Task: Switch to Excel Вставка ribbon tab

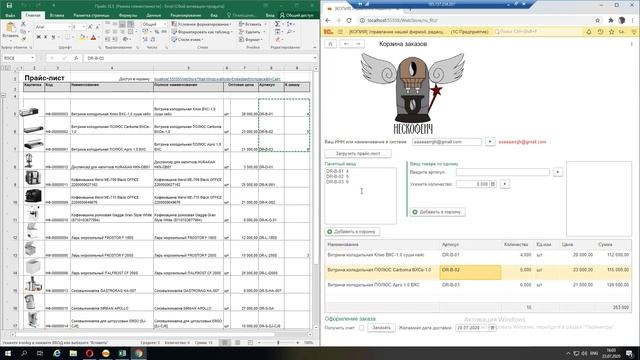Action: (57, 15)
